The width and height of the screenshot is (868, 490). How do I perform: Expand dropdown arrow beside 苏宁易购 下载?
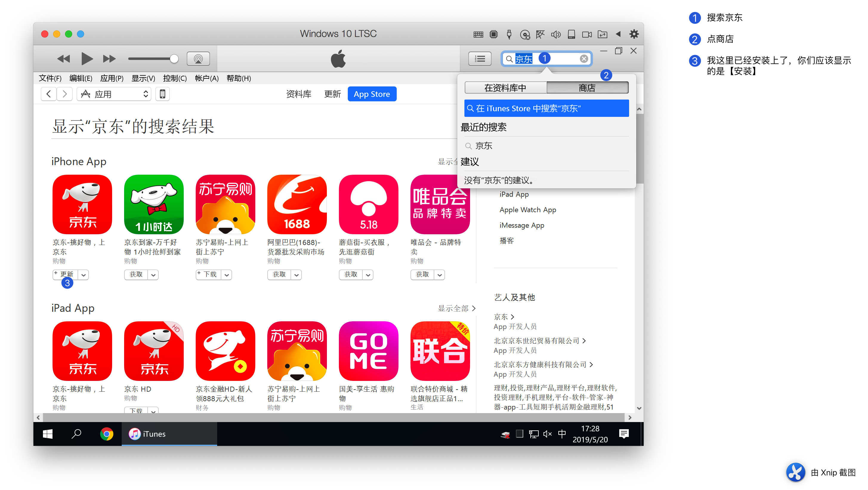[x=227, y=275]
